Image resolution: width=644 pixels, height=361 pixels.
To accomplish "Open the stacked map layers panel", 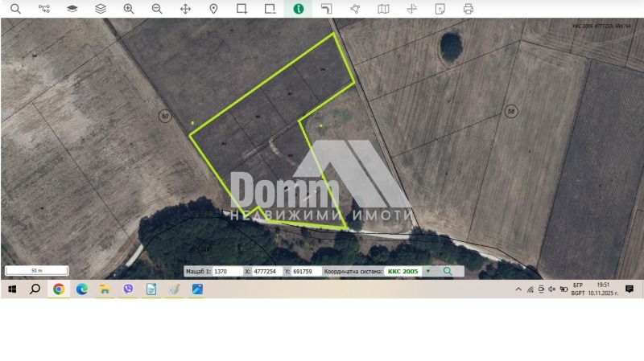I will [x=101, y=9].
